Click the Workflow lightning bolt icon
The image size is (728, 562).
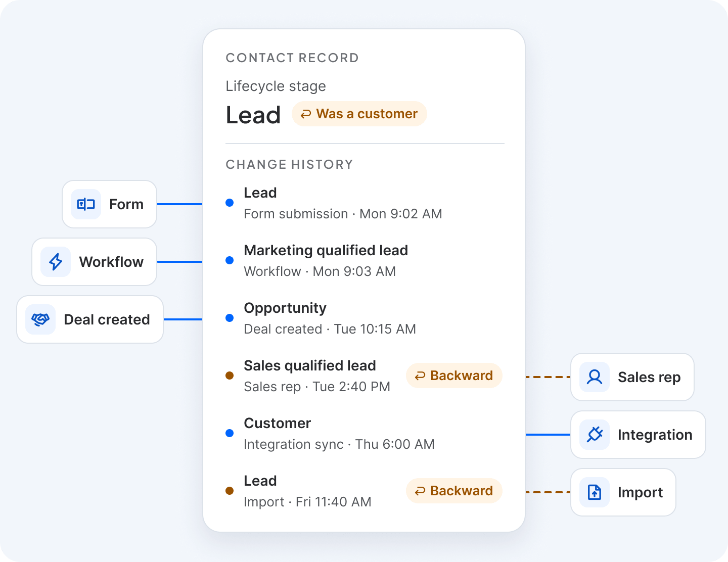pyautogui.click(x=56, y=262)
